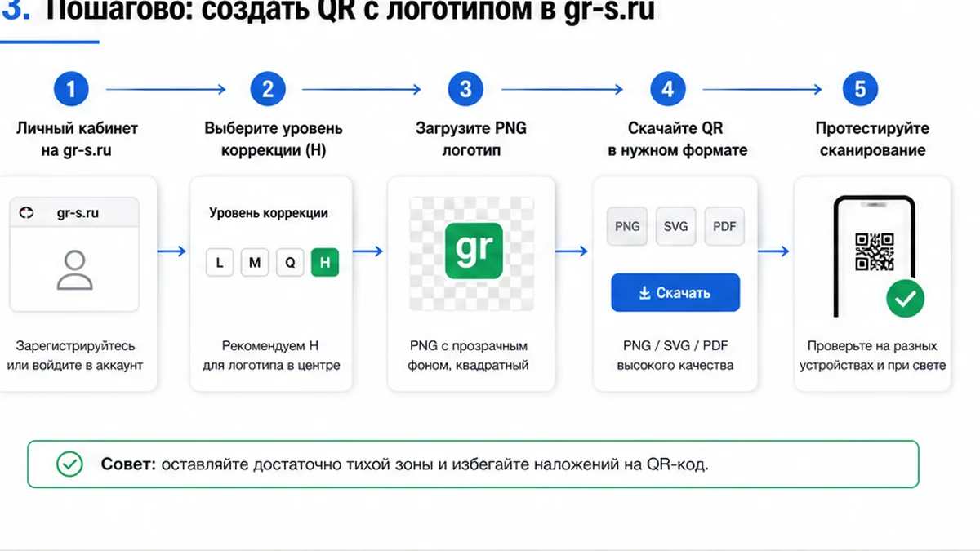Click the gr-s.ru site logo icon
This screenshot has height=551, width=980.
point(27,213)
